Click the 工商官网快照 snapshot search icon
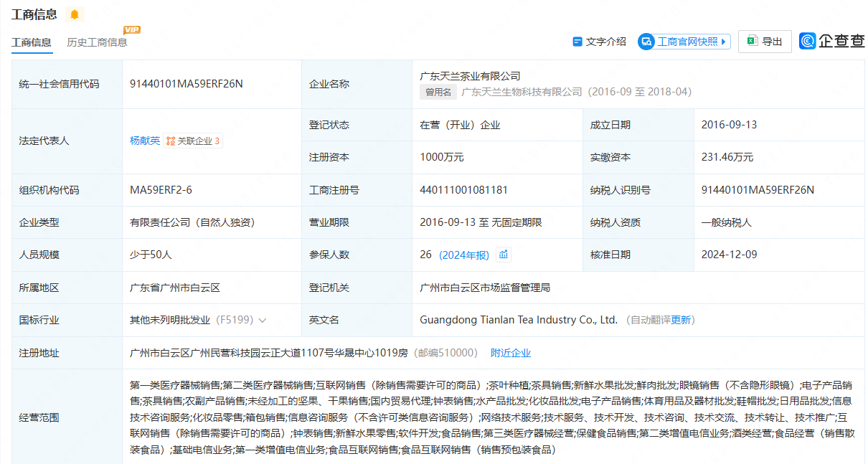Screen dimensions: 868x464 [646, 42]
